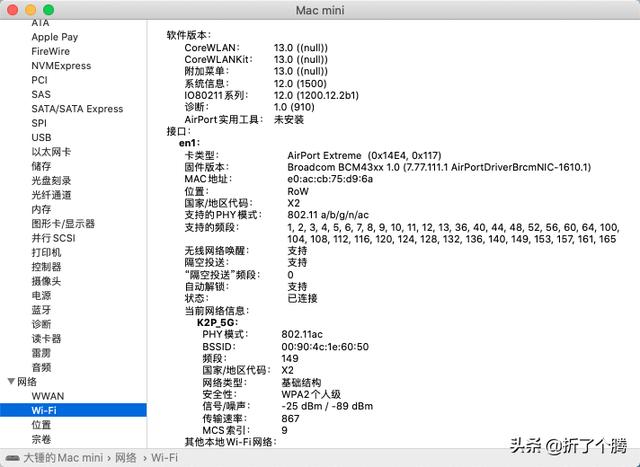
Task: Select 音频 in the sidebar
Action: (x=41, y=367)
